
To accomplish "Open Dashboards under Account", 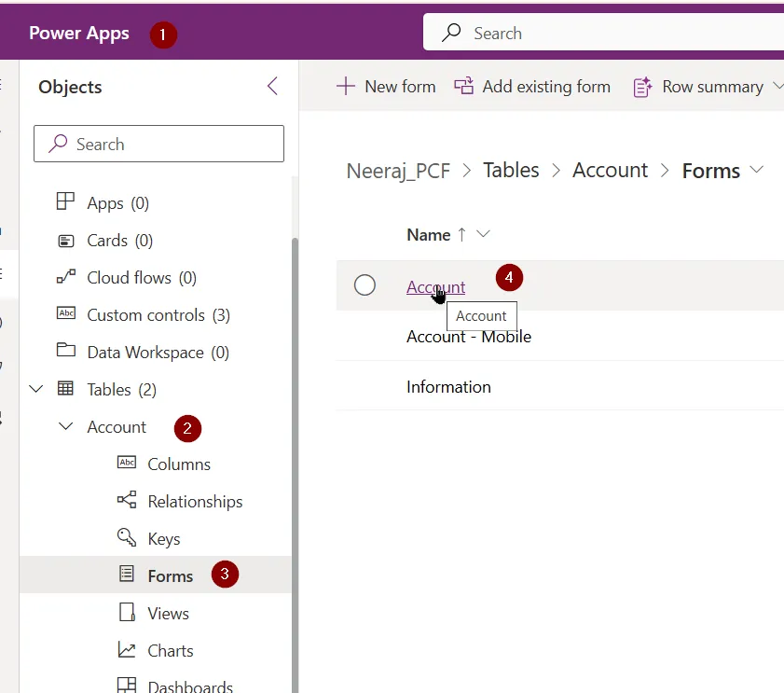I will (x=190, y=686).
